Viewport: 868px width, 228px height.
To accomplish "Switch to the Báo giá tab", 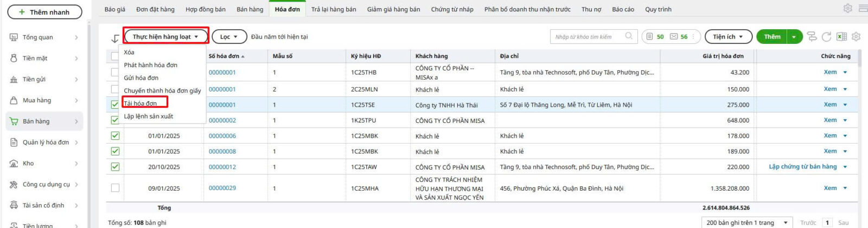I will [114, 9].
